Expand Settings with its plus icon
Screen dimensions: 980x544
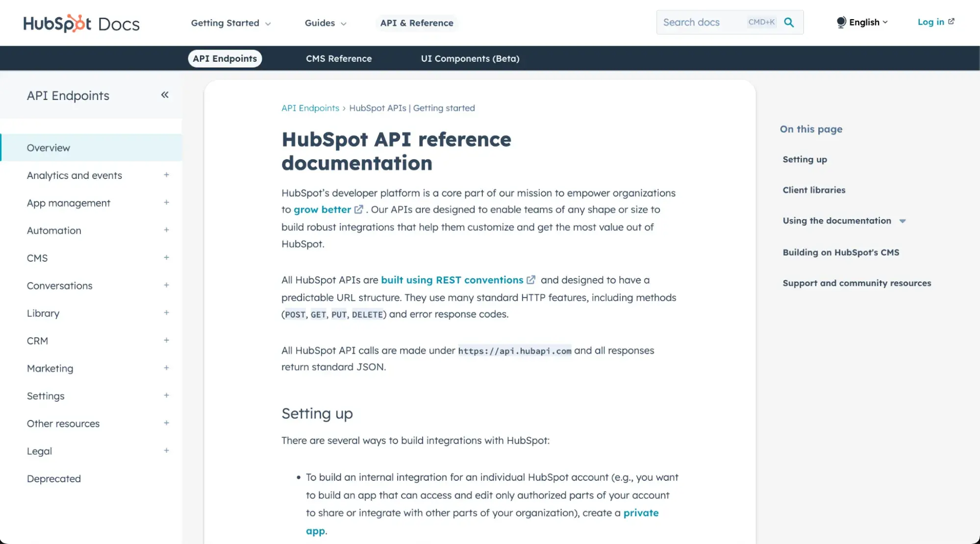pos(167,396)
